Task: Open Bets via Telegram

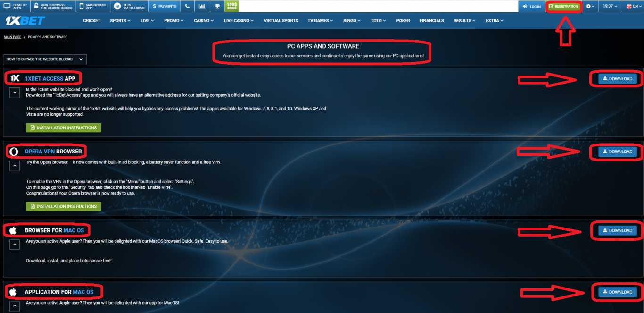Action: (x=130, y=6)
